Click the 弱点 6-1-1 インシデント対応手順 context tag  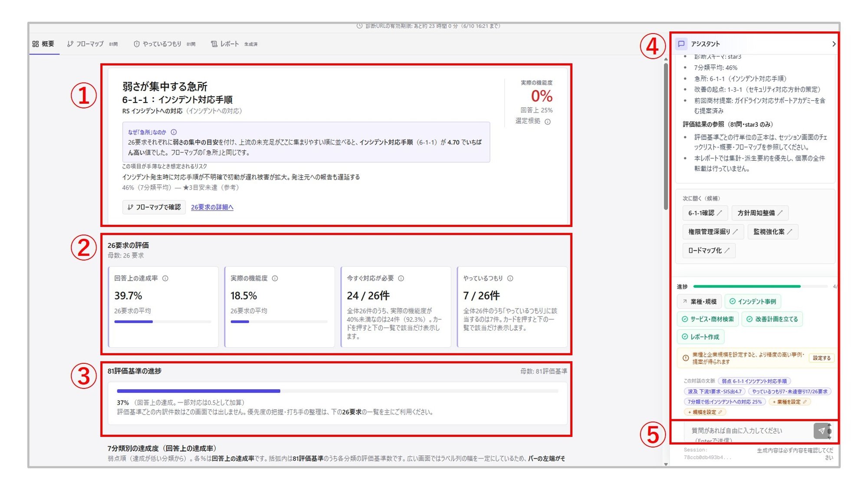tap(754, 381)
